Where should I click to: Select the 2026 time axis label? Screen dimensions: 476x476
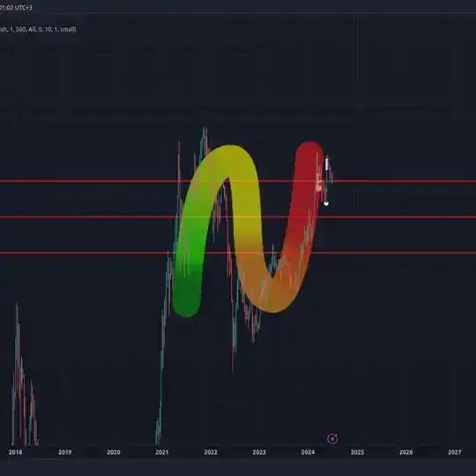tap(405, 452)
